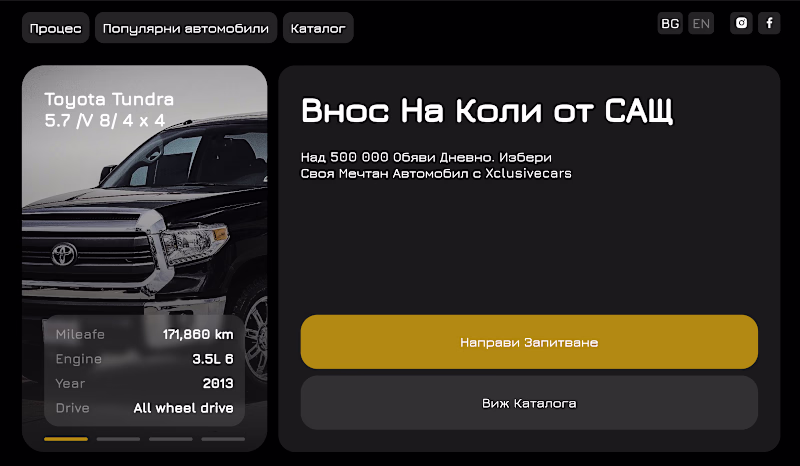Open the Процес menu item

56,28
